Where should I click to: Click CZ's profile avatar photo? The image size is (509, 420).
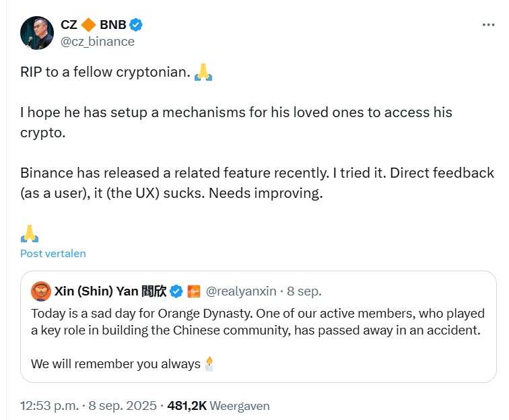(x=37, y=33)
